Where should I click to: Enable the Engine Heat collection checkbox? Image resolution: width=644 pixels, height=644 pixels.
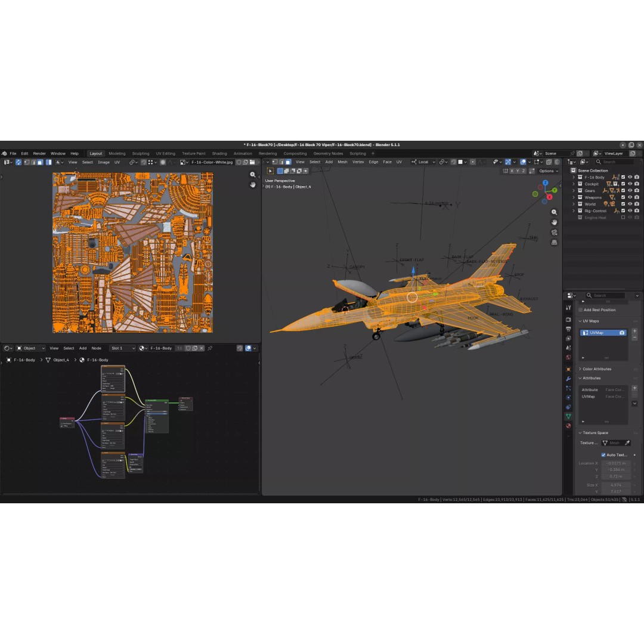coord(623,217)
